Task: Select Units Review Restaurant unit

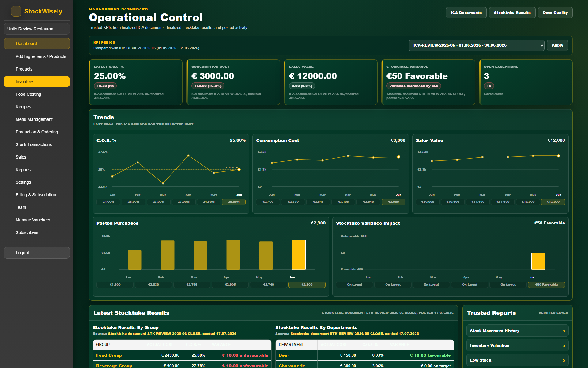Action: [x=37, y=29]
